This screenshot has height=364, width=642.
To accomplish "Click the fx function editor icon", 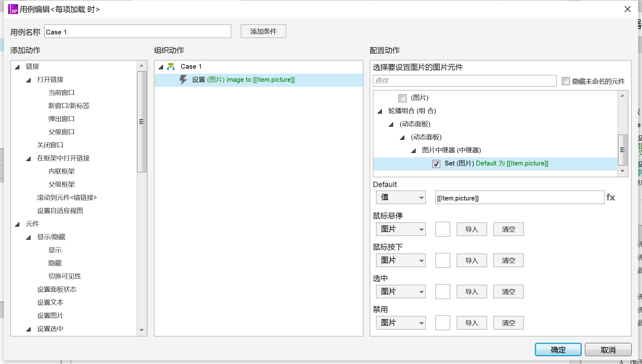I will (x=610, y=198).
